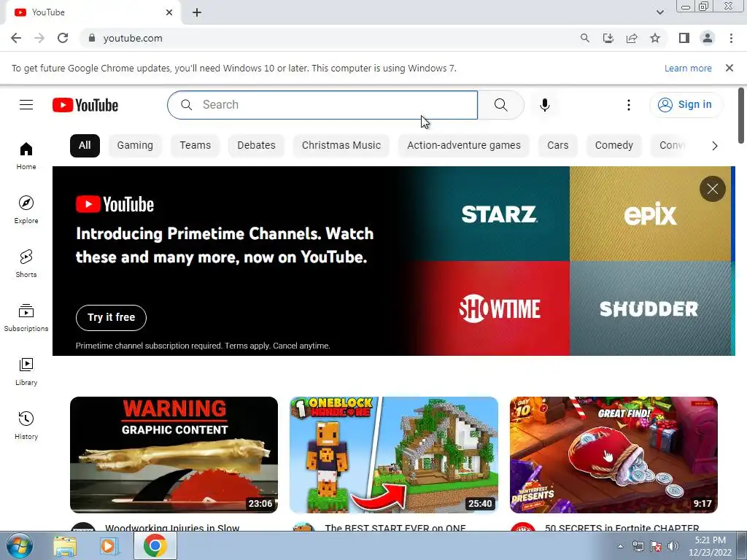
Task: Open a new browser tab
Action: [197, 12]
